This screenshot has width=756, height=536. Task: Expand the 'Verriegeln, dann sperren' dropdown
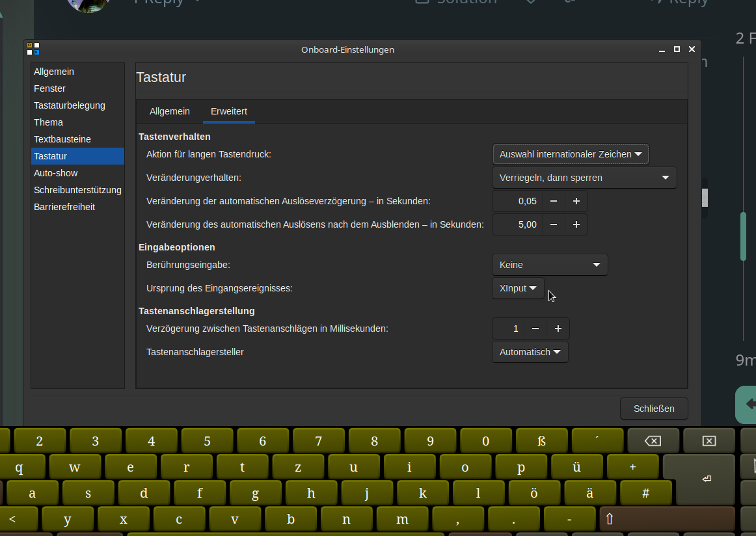(x=584, y=178)
